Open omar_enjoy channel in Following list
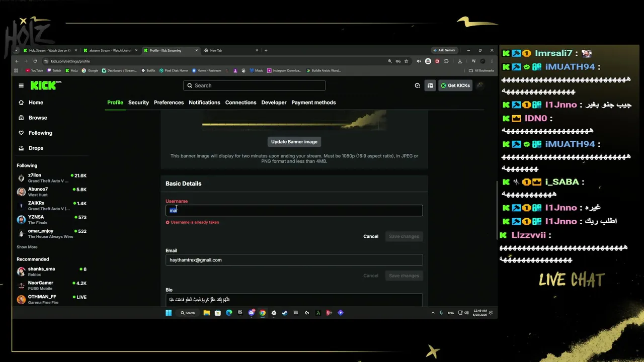This screenshot has width=644, height=362. coord(52,234)
